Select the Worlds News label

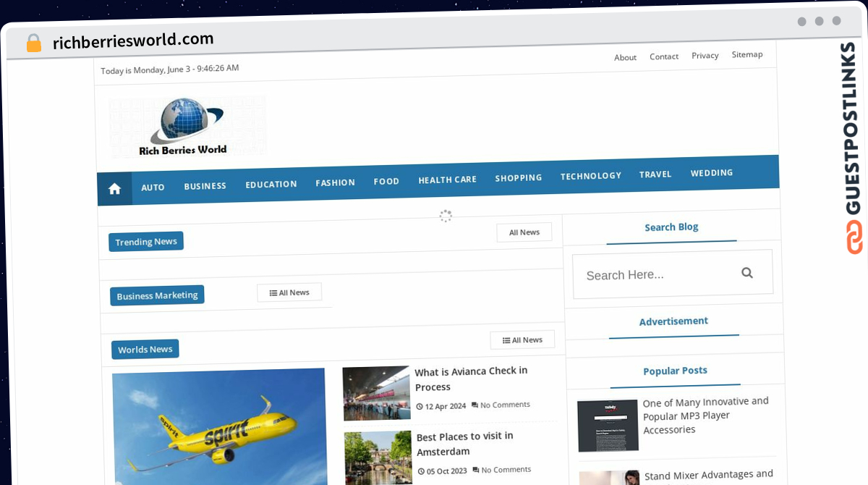[x=145, y=350]
